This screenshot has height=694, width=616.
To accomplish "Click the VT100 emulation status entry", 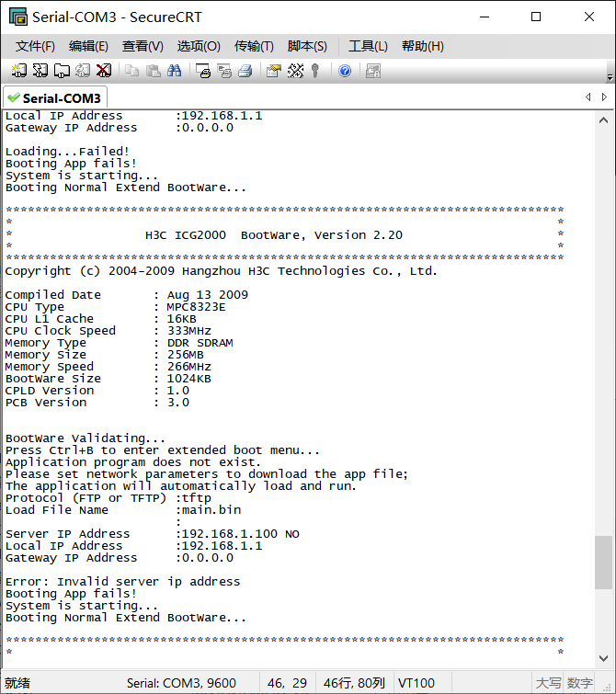I will 416,683.
